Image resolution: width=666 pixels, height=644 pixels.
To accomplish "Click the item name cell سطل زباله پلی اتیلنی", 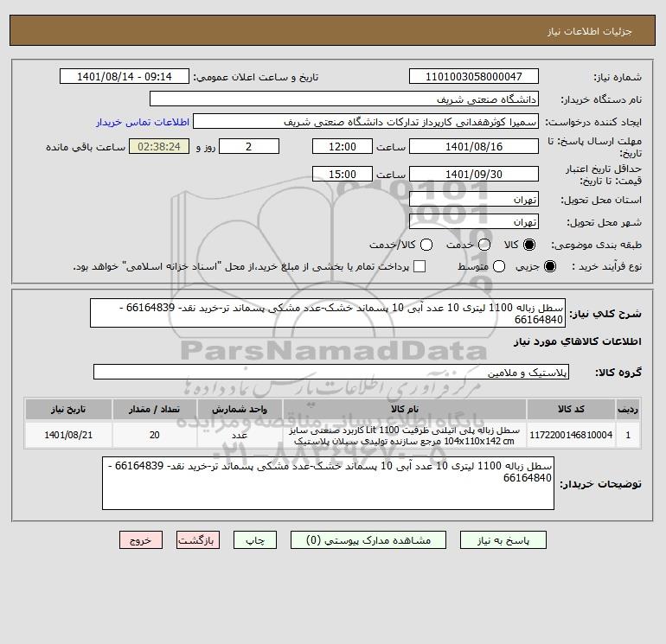I will click(x=405, y=435).
